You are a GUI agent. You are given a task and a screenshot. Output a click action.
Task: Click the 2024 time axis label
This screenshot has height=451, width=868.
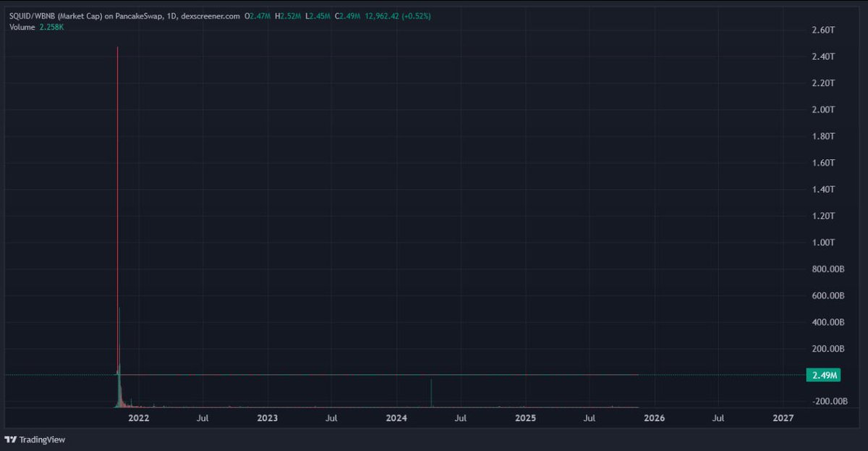[396, 418]
